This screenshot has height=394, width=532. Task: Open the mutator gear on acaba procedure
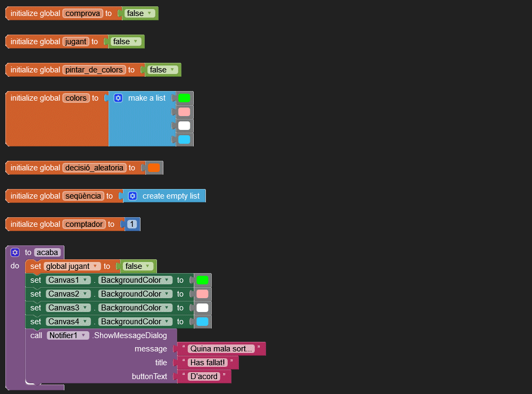pos(15,252)
